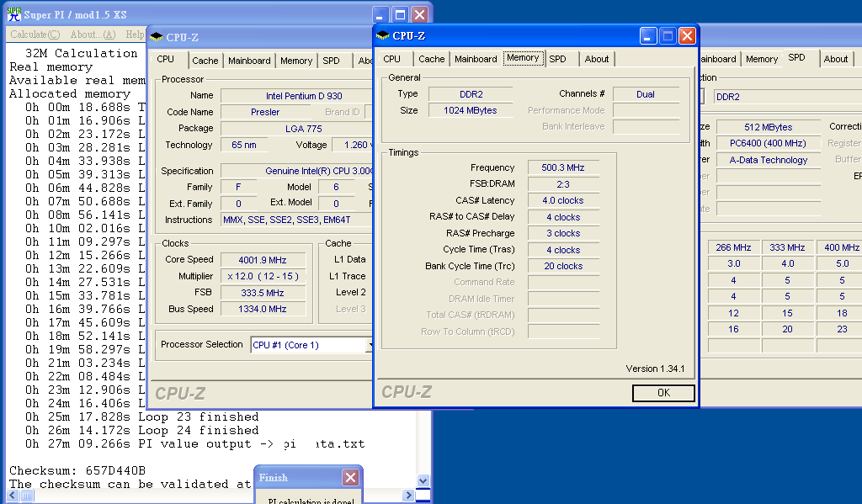
Task: Click right arrow of Super PI horizontal scrollbar
Action: 408,496
